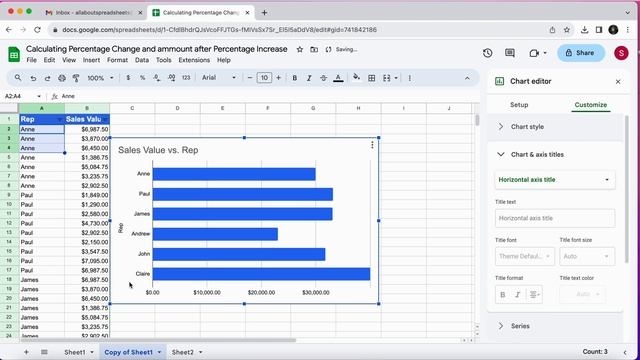The width and height of the screenshot is (640, 360).
Task: Switch to the Sheet2 tab
Action: [182, 352]
